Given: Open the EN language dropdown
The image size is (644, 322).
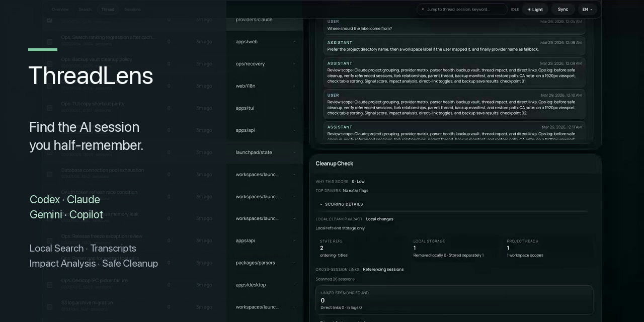Looking at the screenshot, I should coord(587,10).
